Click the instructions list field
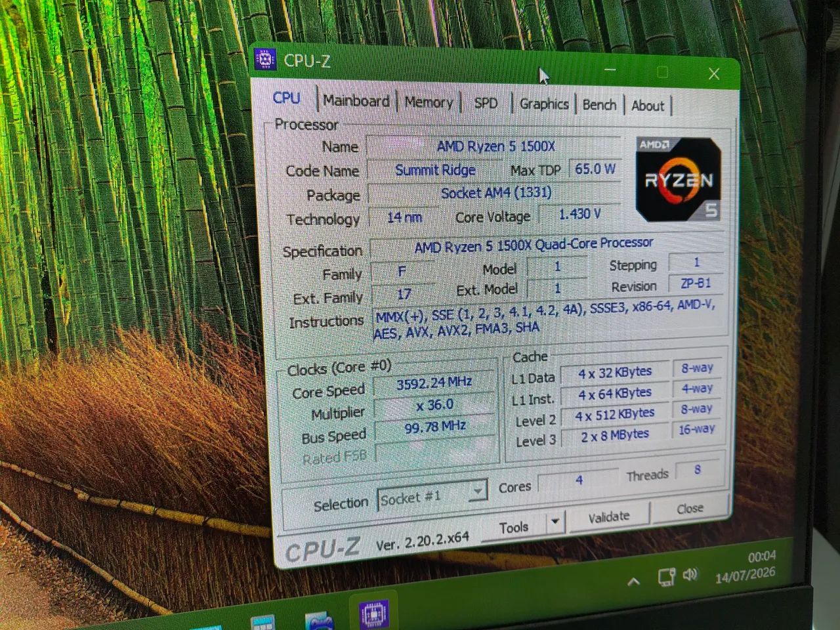Viewport: 840px width, 630px height. [x=548, y=318]
